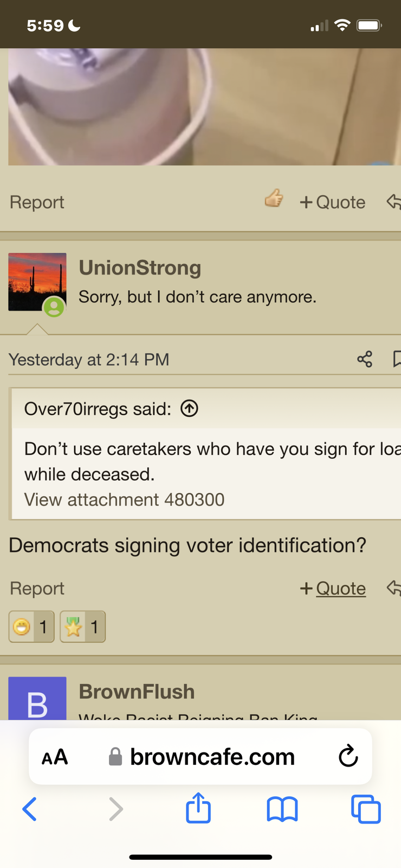Tap +Quote under the image post
Screen dimensions: 401x868
tap(333, 202)
